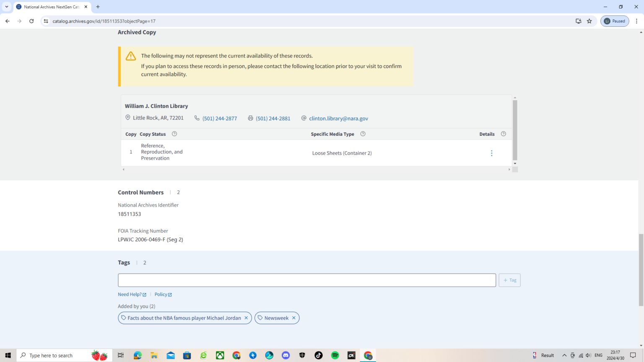
Task: Open Spotify from the taskbar
Action: click(335, 355)
